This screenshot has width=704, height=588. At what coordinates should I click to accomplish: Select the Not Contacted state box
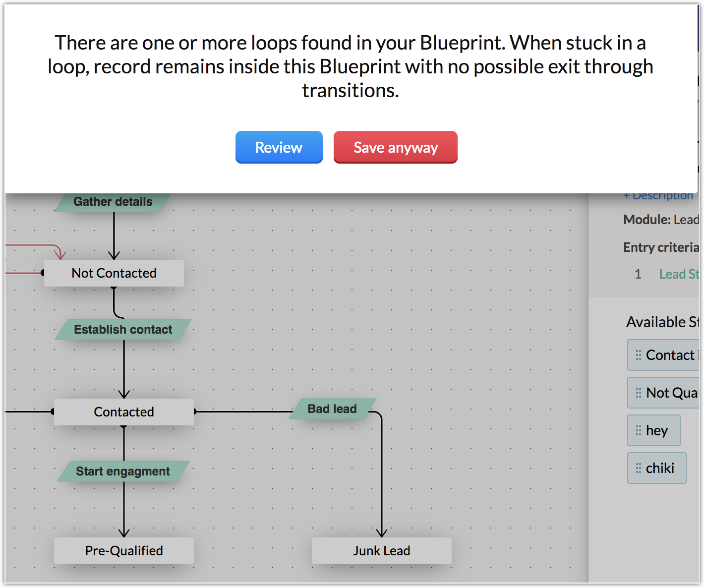click(x=114, y=273)
